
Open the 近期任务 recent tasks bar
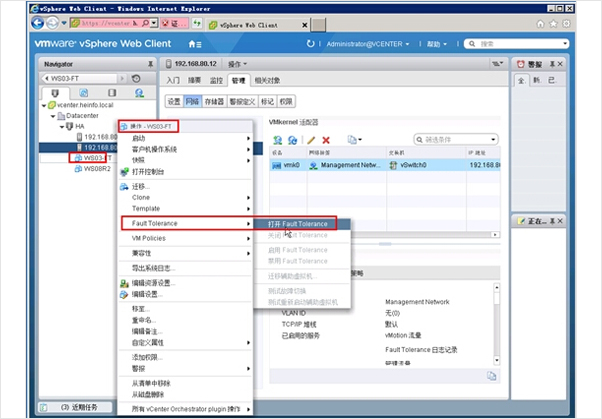pos(76,407)
